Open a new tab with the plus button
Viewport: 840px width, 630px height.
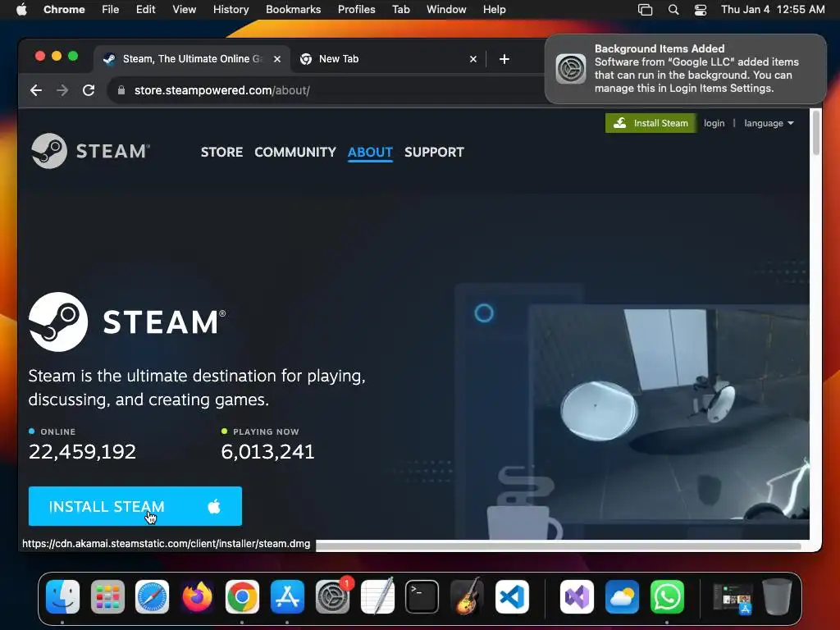tap(504, 59)
